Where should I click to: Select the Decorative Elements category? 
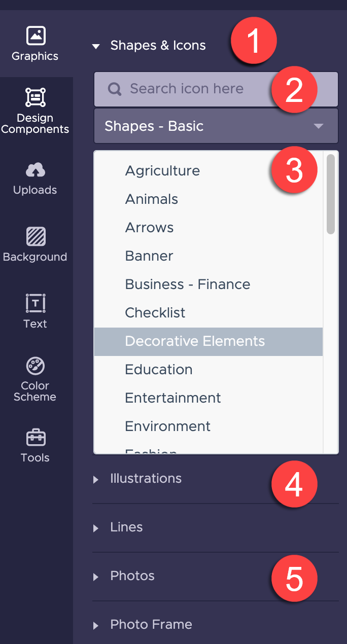click(195, 341)
